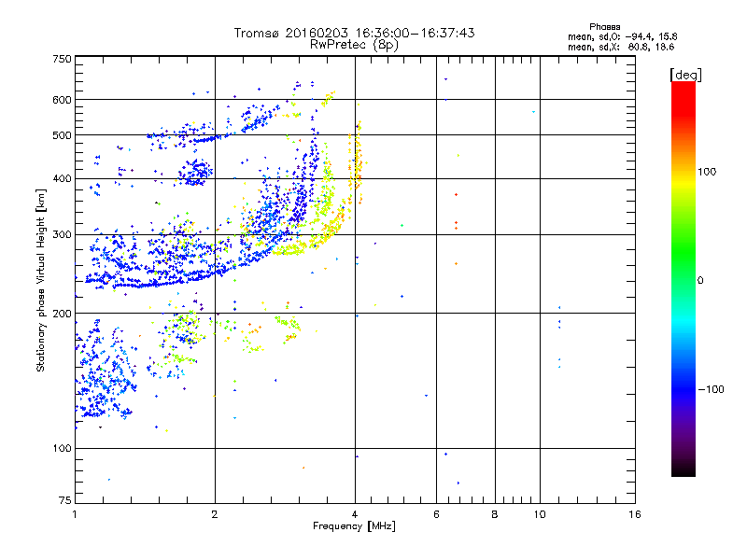This screenshot has height=560, width=747.
Task: Click the plot title 'Tromsø 20160203 16:36:00-16:37:43'
Action: (354, 33)
